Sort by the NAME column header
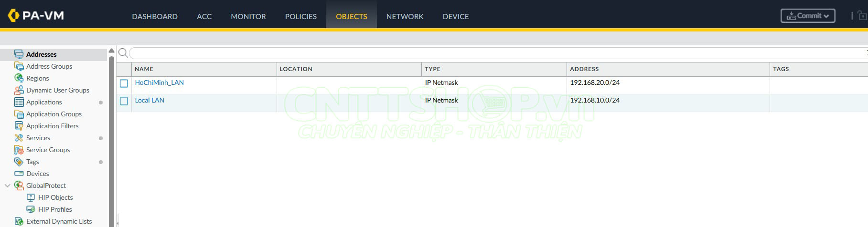This screenshot has height=227, width=868. (x=144, y=69)
